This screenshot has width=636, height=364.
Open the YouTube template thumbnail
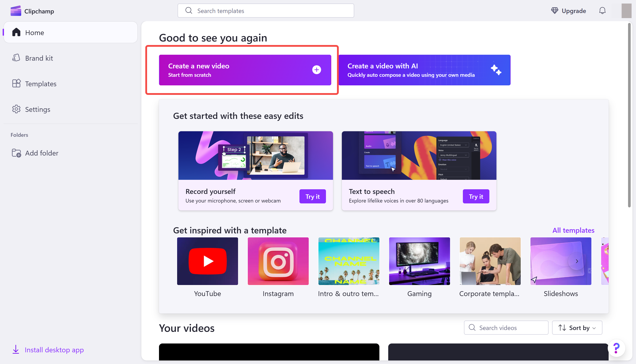207,261
